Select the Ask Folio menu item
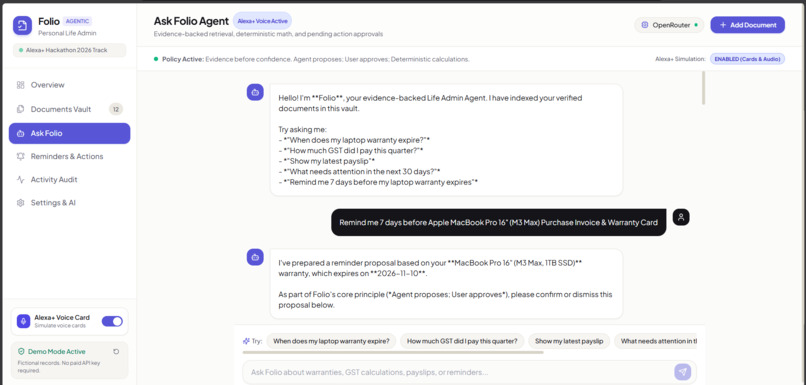Image resolution: width=806 pixels, height=385 pixels. click(69, 133)
